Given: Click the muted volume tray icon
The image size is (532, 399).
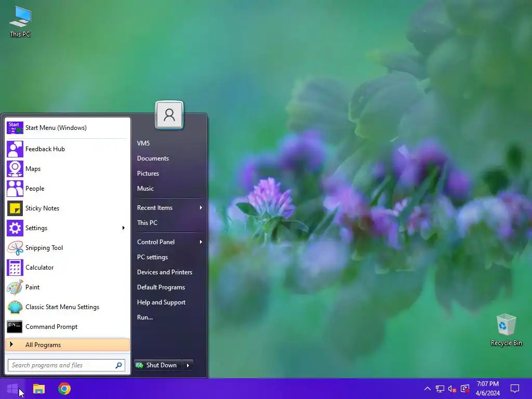Looking at the screenshot, I should point(453,389).
